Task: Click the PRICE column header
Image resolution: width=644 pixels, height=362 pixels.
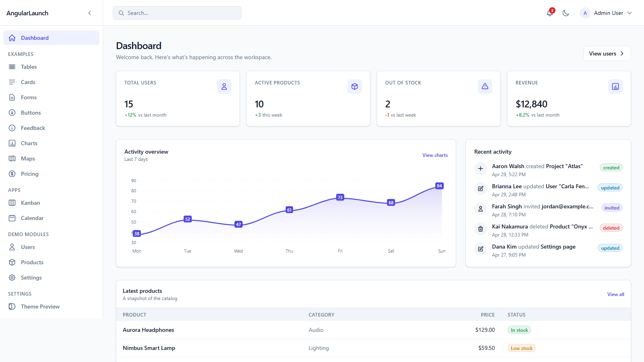Action: 488,315
